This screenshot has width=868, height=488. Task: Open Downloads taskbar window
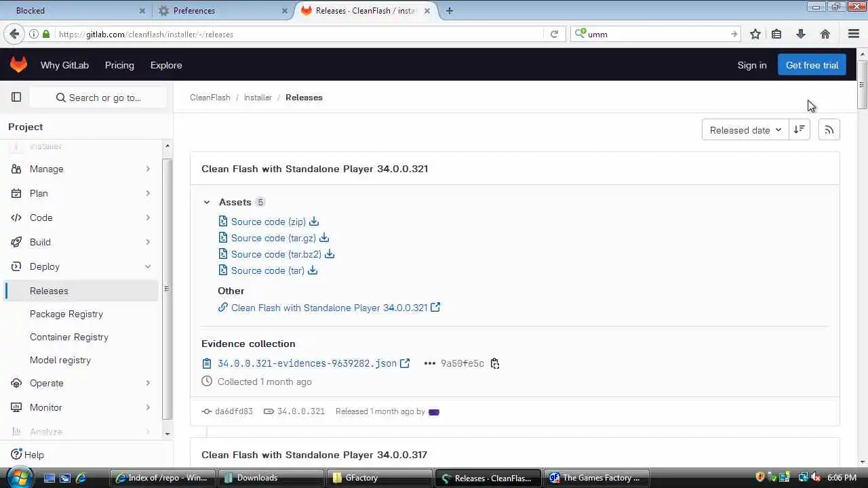[x=271, y=478]
